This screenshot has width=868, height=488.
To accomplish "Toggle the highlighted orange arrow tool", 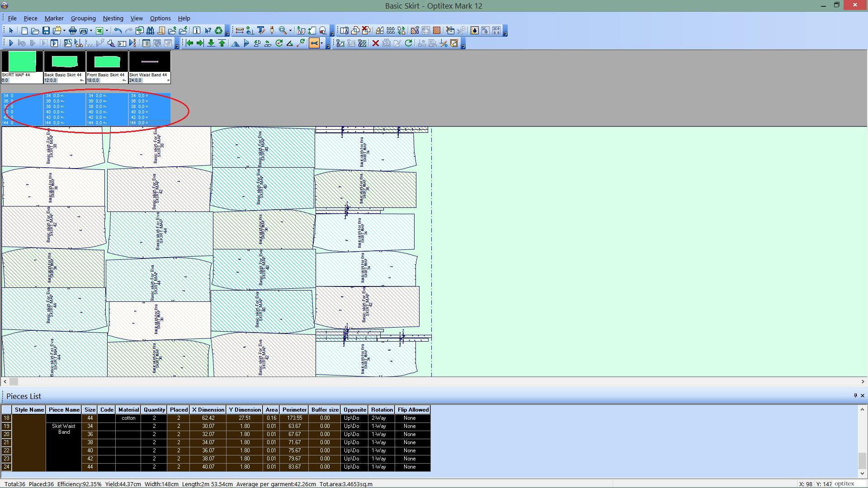I will point(314,43).
